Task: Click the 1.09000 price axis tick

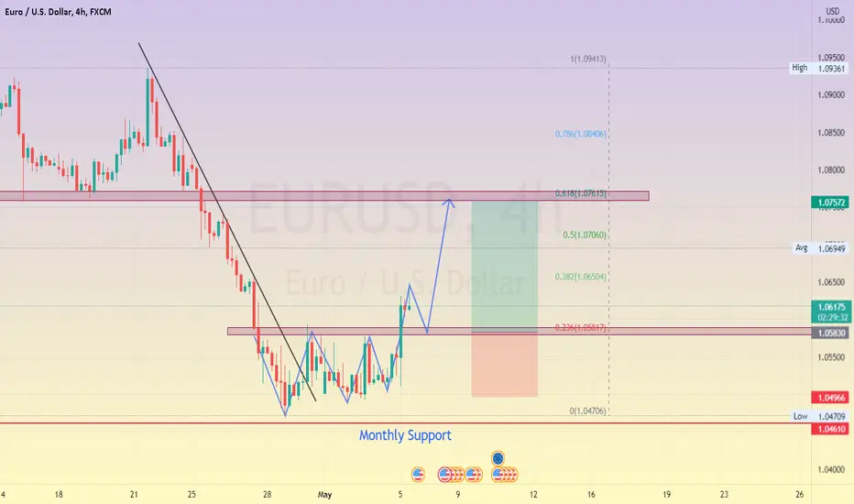Action: (831, 94)
